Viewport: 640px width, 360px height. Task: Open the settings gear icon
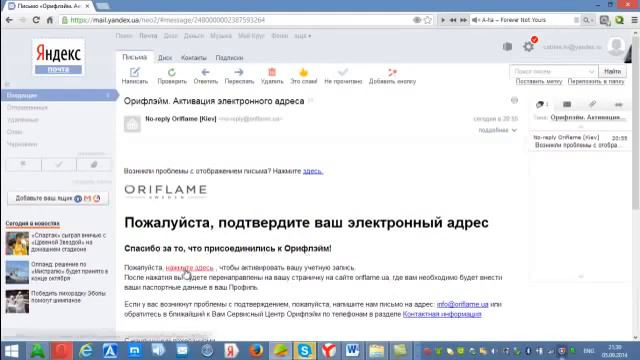click(x=529, y=47)
